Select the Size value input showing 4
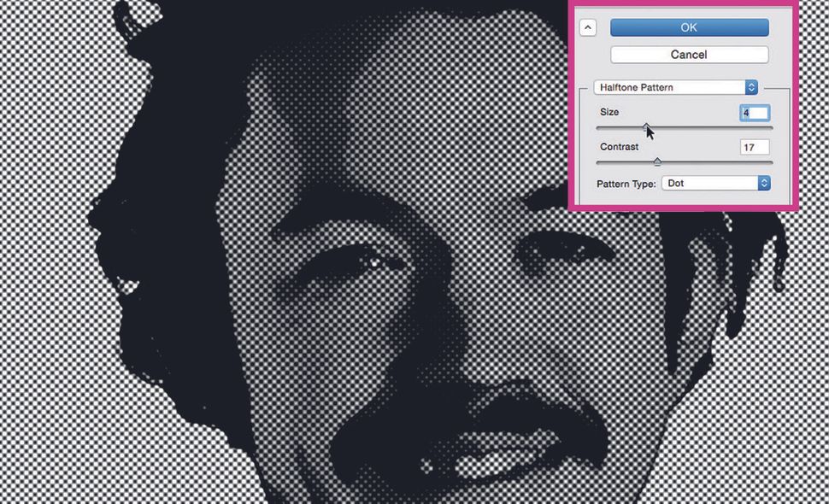The height and width of the screenshot is (504, 829). click(756, 112)
